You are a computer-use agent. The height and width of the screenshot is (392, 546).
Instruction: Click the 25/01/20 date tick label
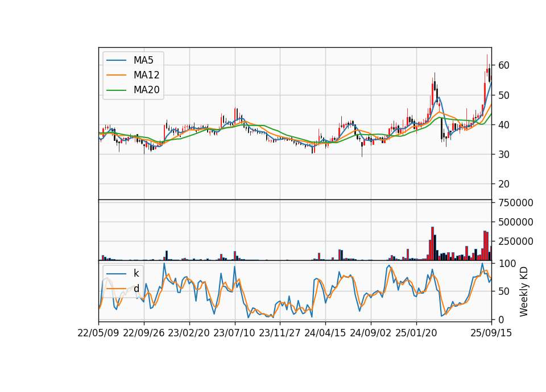416,333
